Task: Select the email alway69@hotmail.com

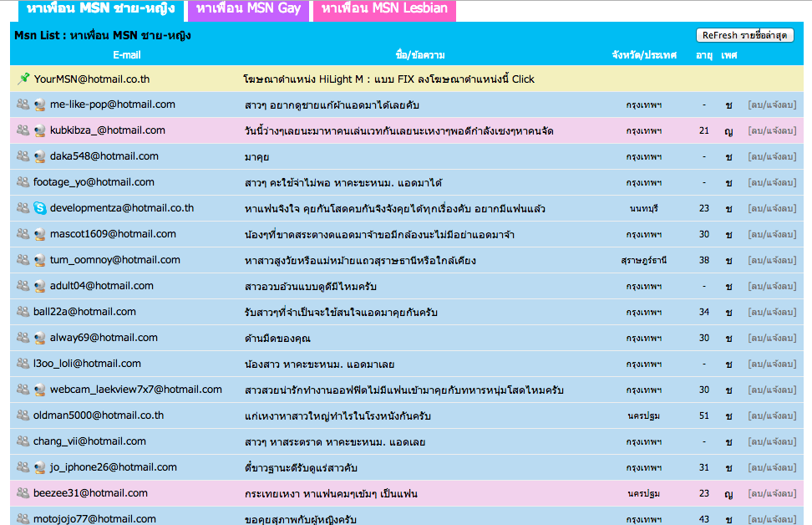Action: [104, 338]
